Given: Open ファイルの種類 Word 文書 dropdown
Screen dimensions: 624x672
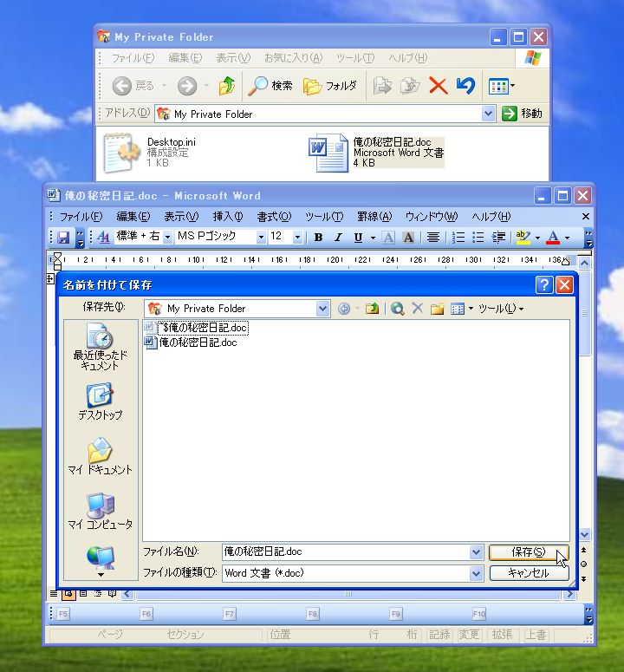Looking at the screenshot, I should pyautogui.click(x=476, y=573).
